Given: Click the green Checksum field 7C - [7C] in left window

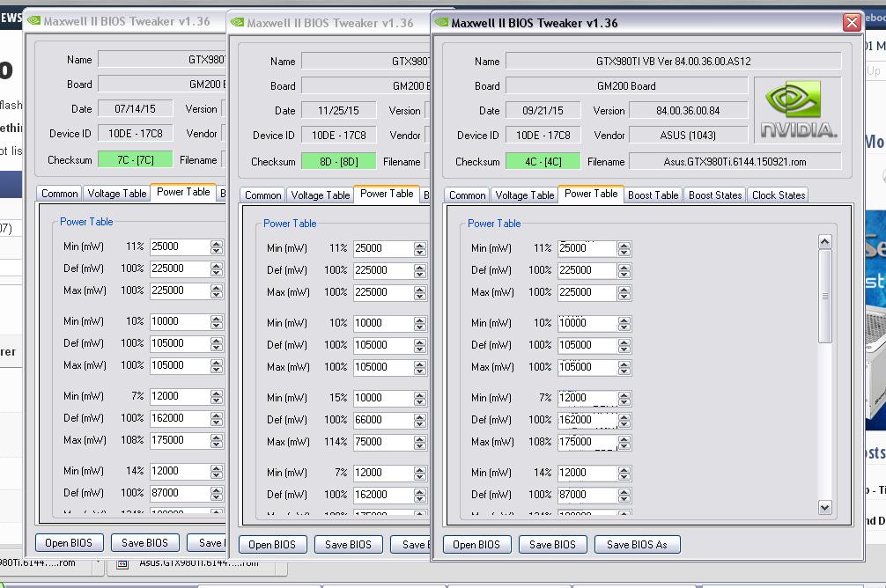Looking at the screenshot, I should click(135, 160).
